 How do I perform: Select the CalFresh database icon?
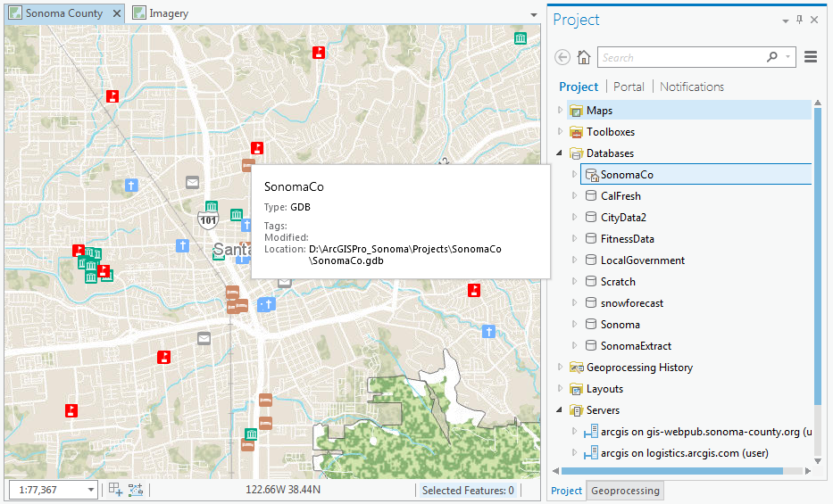coord(591,195)
